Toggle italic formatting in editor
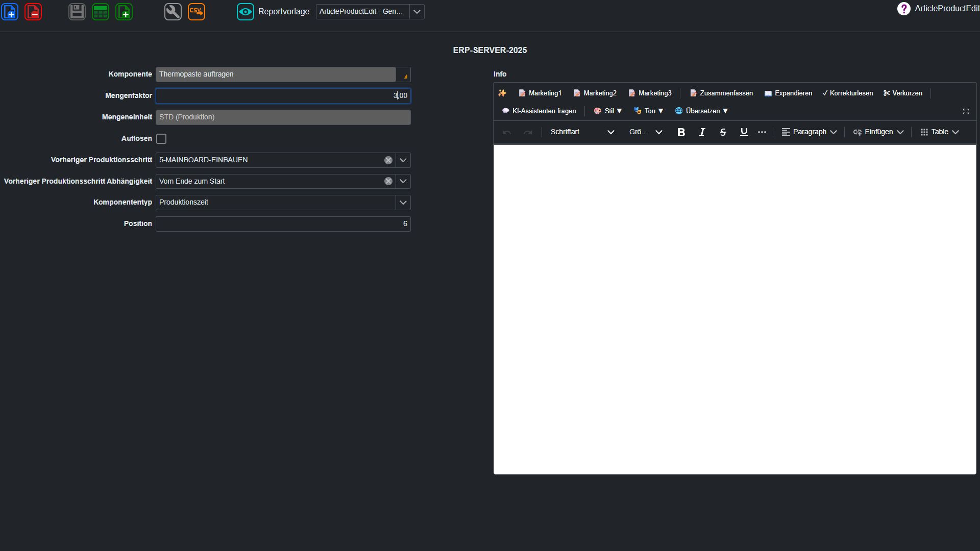 point(702,132)
